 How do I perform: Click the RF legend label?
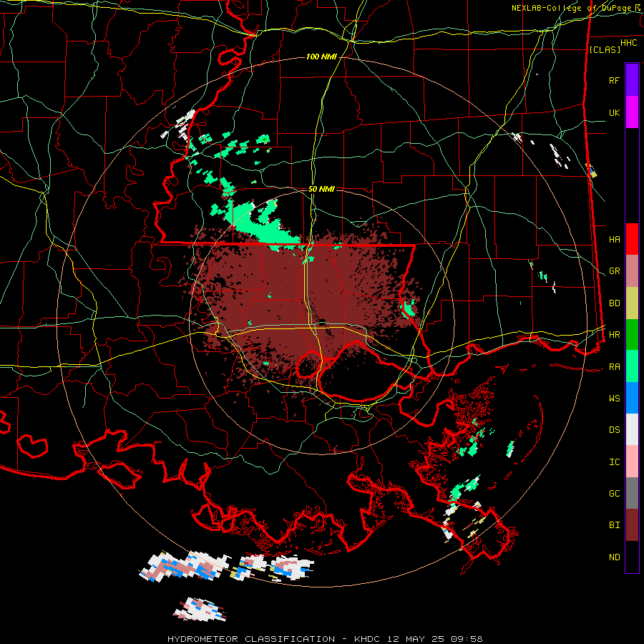(614, 80)
